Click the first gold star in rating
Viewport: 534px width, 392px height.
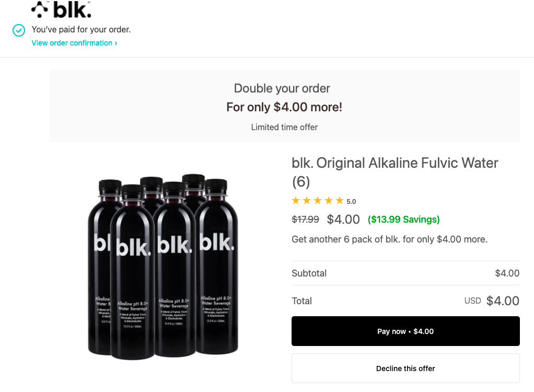(296, 201)
